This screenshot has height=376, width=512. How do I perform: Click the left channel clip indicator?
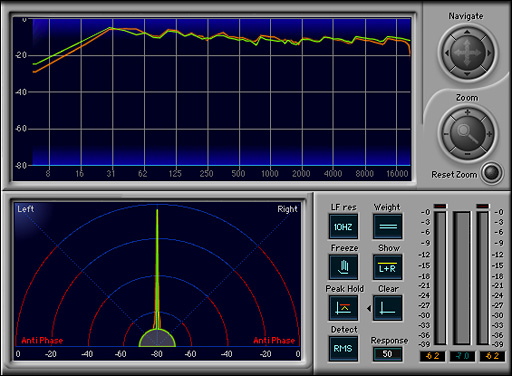(x=440, y=206)
